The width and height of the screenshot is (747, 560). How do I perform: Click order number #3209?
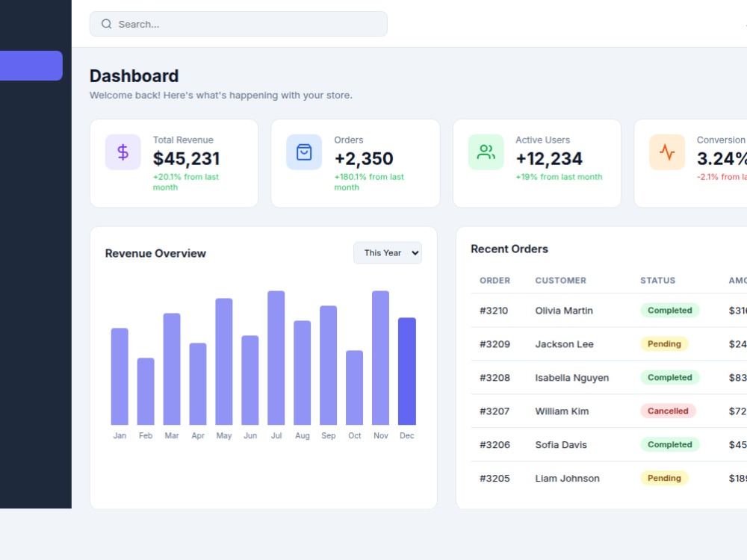495,343
